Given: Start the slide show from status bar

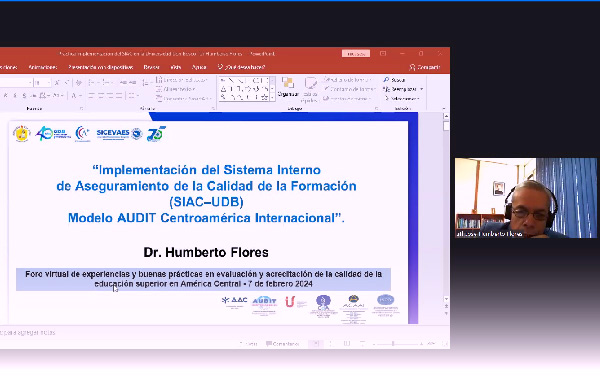Looking at the screenshot, I should pos(362,344).
